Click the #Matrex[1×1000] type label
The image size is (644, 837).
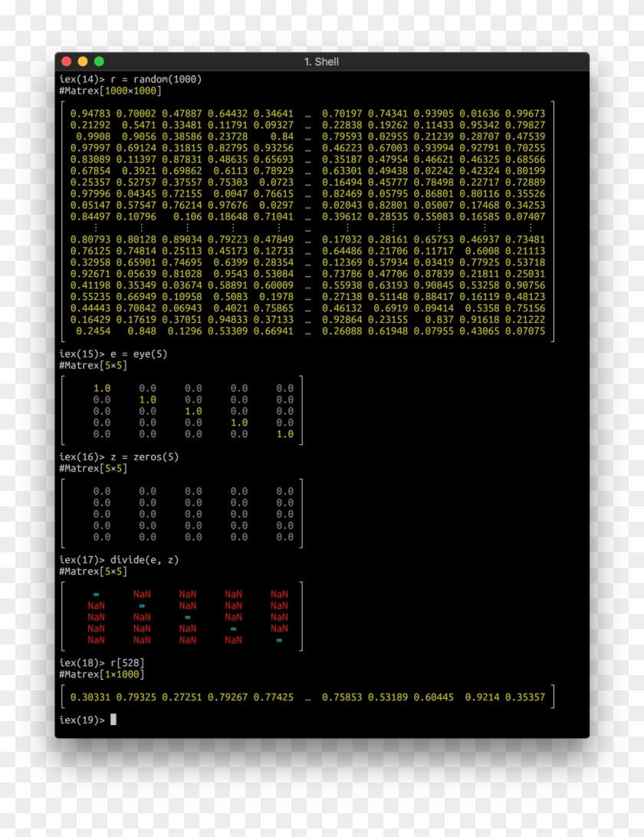[100, 674]
